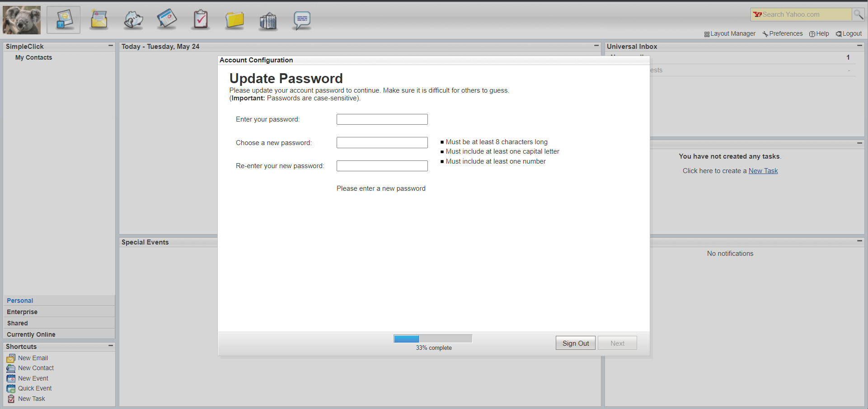Open Layout Manager
This screenshot has width=868, height=409.
pyautogui.click(x=730, y=33)
